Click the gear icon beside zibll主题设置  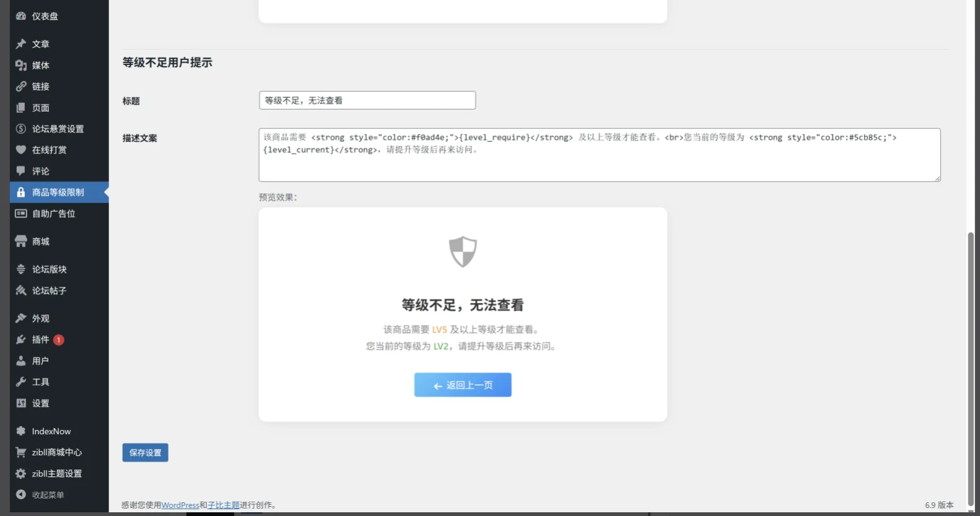[20, 473]
